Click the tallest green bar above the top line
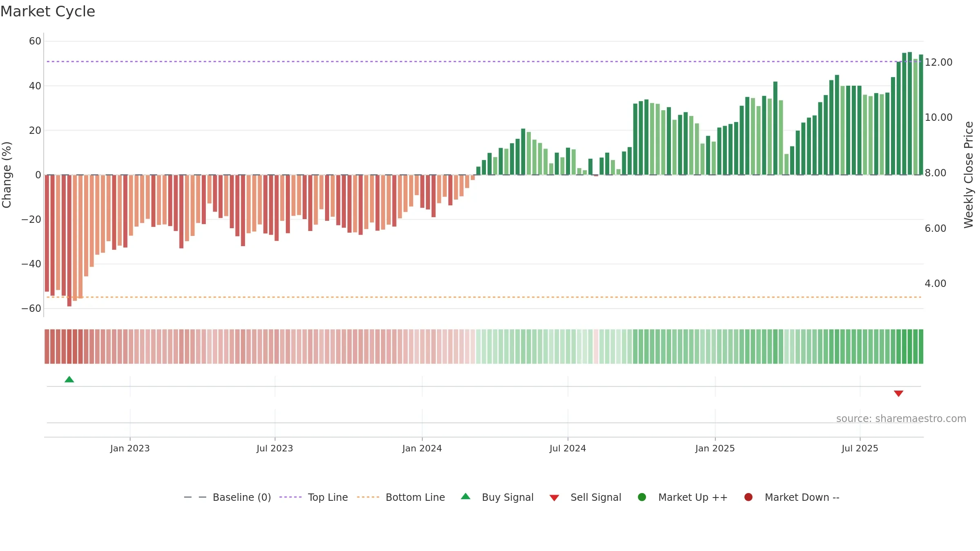Viewport: 980px width, 551px height. pyautogui.click(x=910, y=113)
